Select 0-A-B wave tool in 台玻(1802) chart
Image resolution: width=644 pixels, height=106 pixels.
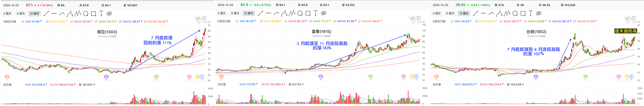499,13
